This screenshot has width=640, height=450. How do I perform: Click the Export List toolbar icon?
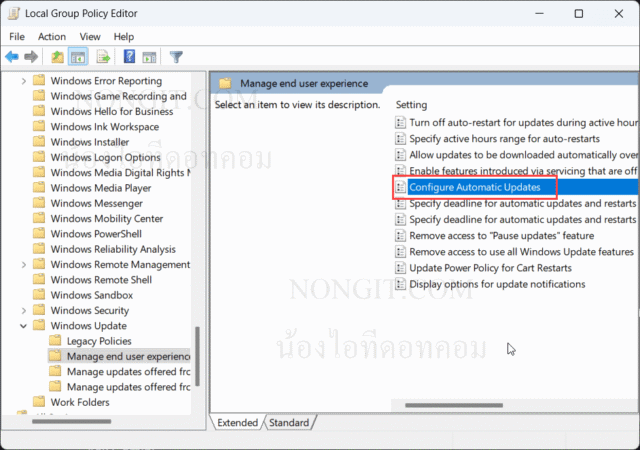coord(103,57)
